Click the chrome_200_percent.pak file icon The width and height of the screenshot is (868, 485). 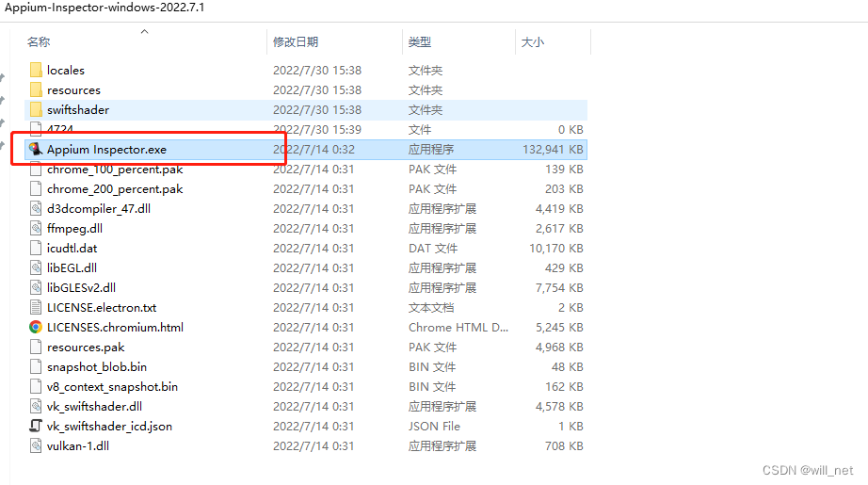coord(36,188)
